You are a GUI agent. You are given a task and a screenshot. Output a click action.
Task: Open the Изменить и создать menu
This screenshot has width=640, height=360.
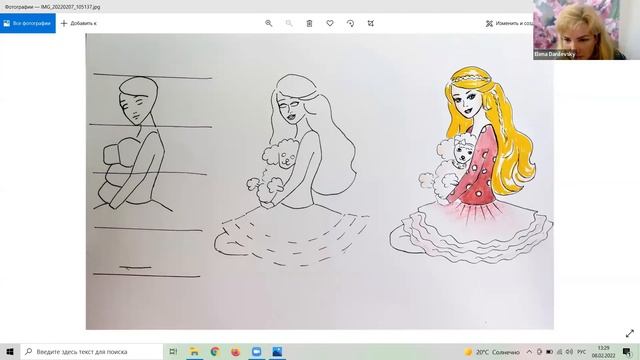(x=509, y=23)
